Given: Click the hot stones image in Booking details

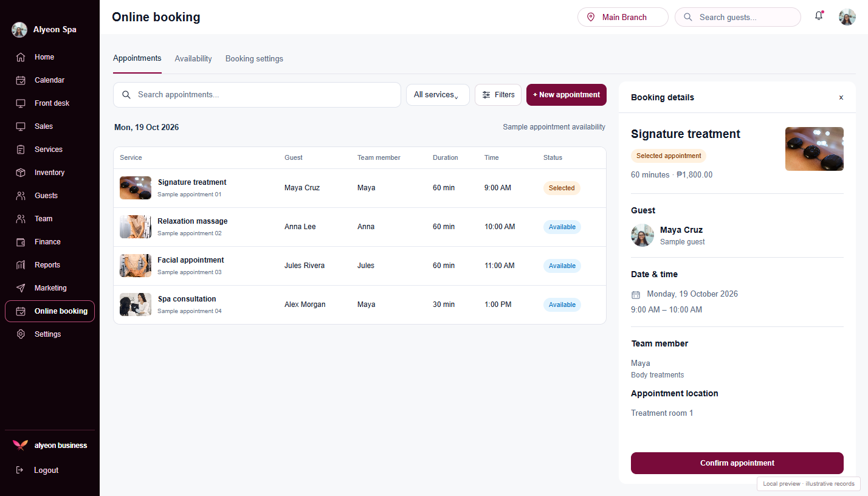Looking at the screenshot, I should (815, 149).
